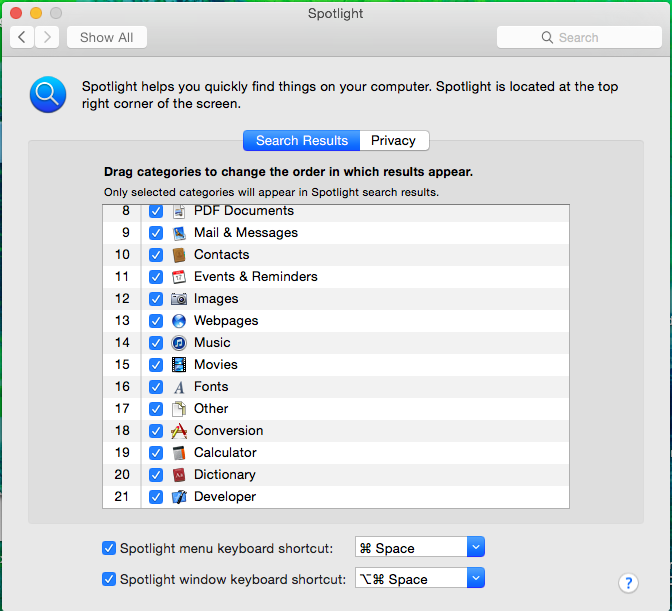The height and width of the screenshot is (611, 672).
Task: Click the Dictionary book icon
Action: tap(179, 475)
